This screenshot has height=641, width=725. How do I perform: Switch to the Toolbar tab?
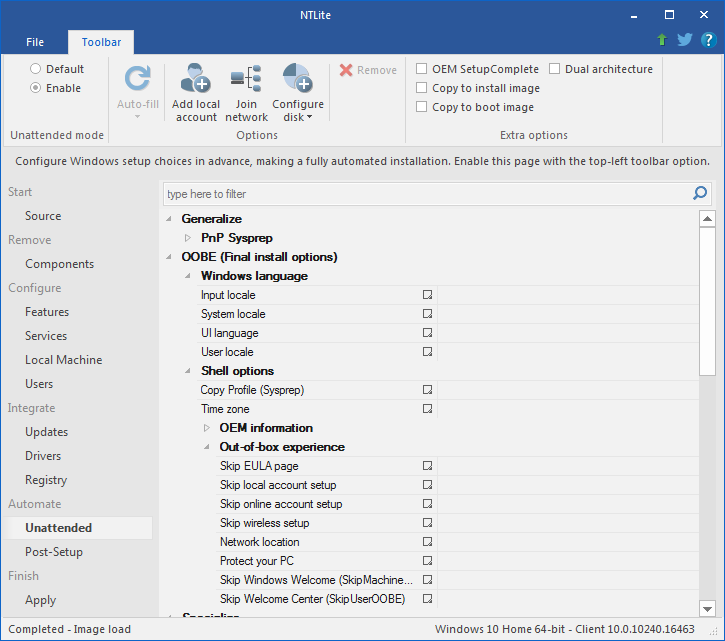[101, 42]
